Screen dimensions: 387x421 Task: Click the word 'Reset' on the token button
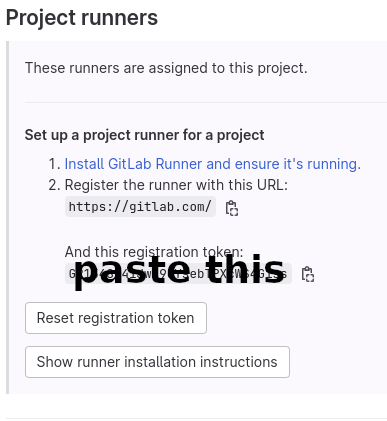pos(53,318)
